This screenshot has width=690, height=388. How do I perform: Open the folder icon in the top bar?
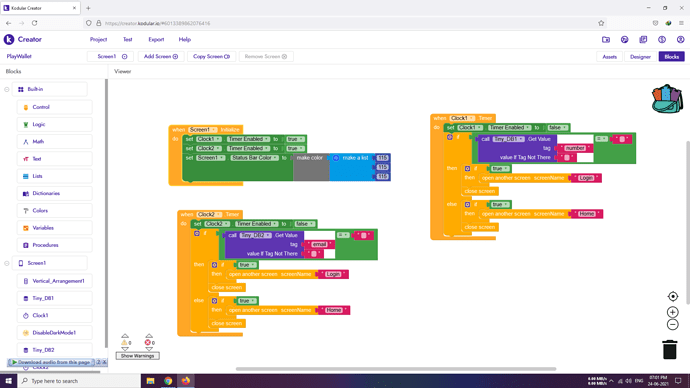[x=606, y=40]
